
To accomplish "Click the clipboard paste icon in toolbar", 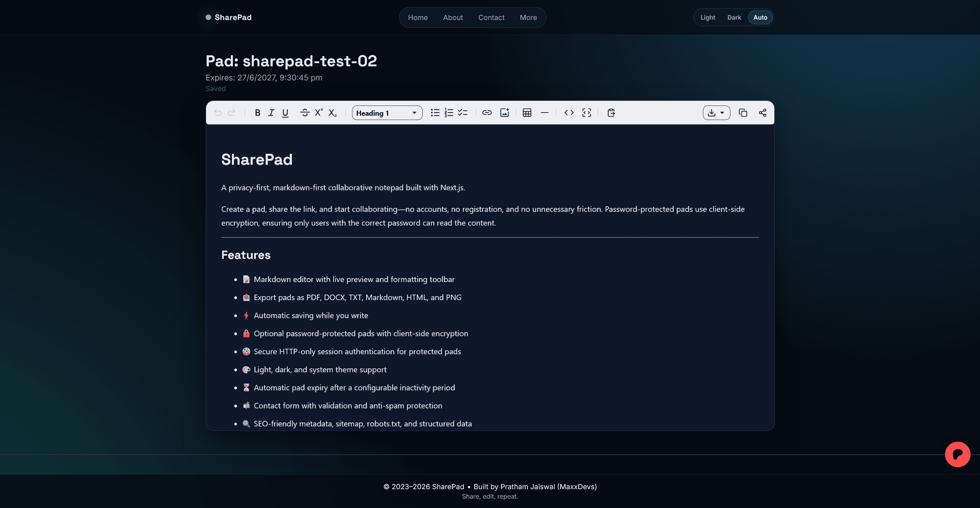I will (611, 113).
